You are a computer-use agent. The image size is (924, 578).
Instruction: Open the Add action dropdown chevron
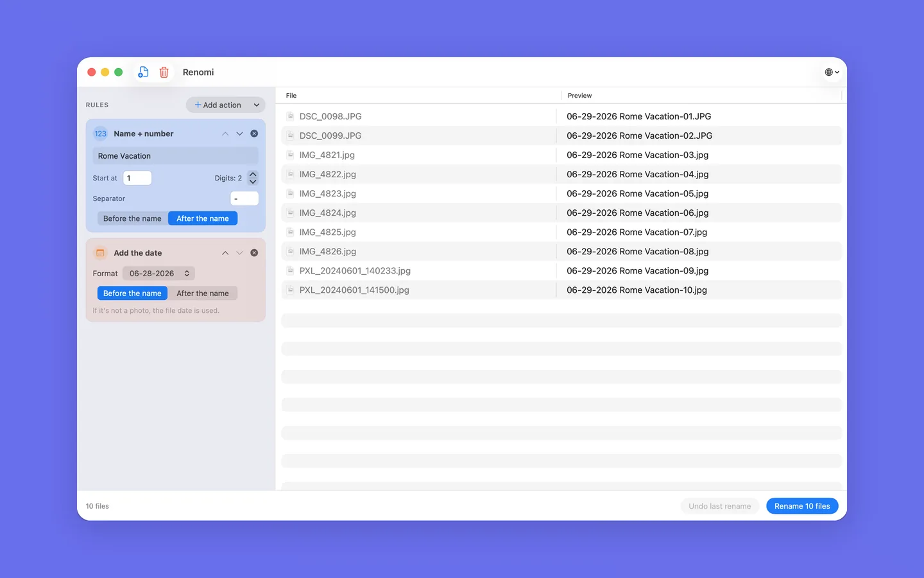pyautogui.click(x=257, y=105)
